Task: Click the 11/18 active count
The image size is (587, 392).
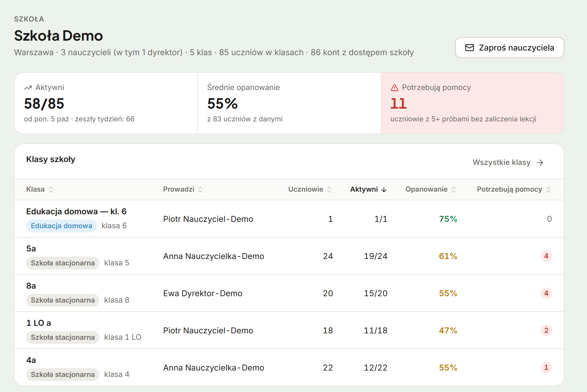Action: point(376,330)
